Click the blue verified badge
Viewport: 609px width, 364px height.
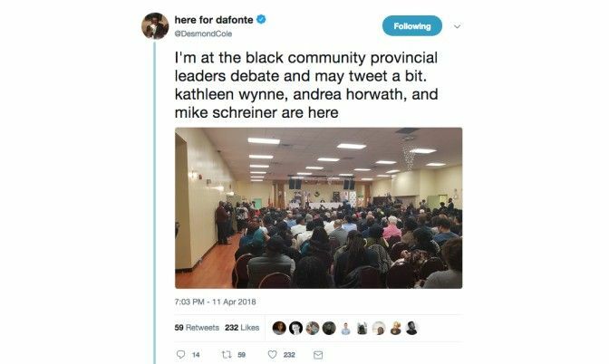(261, 19)
